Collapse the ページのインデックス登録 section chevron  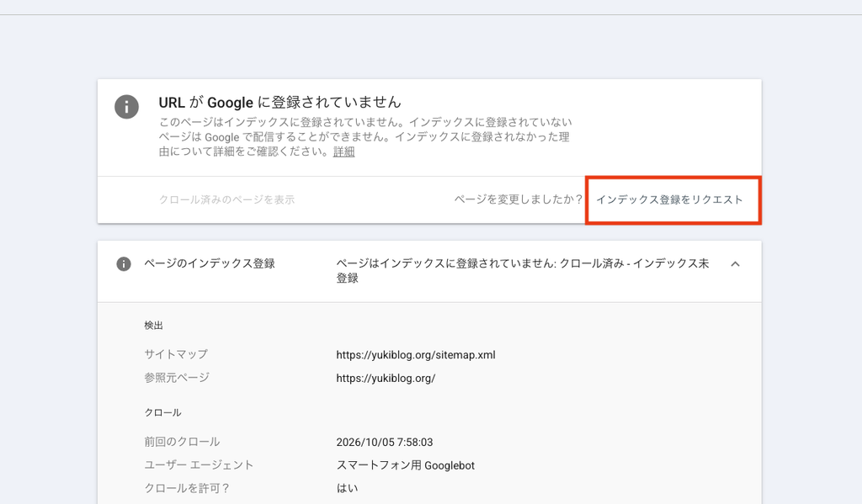click(735, 264)
